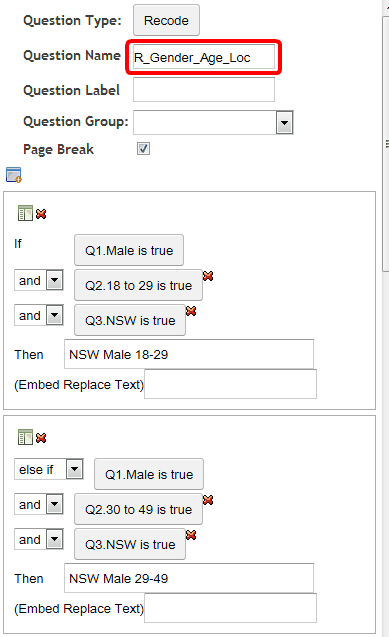Click the Question Label input field
The image size is (389, 637).
click(x=204, y=89)
